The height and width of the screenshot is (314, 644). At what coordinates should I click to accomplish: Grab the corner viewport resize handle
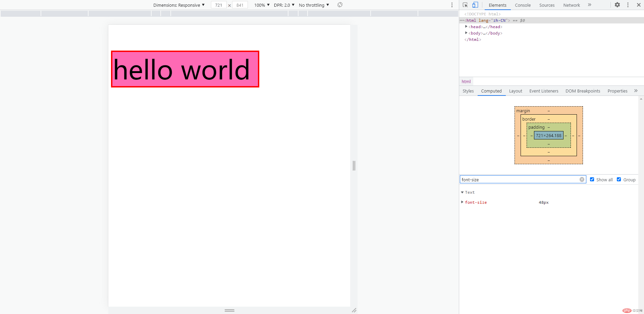[x=354, y=310]
